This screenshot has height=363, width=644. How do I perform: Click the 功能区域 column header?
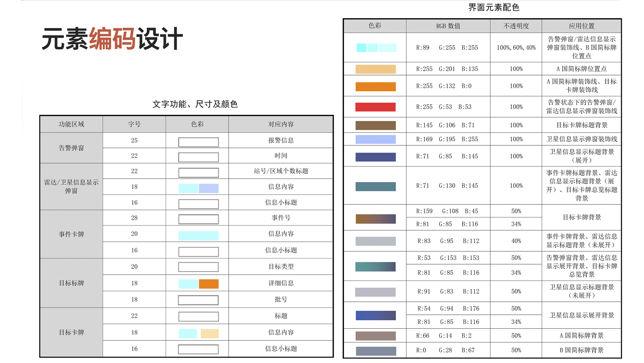coord(71,124)
